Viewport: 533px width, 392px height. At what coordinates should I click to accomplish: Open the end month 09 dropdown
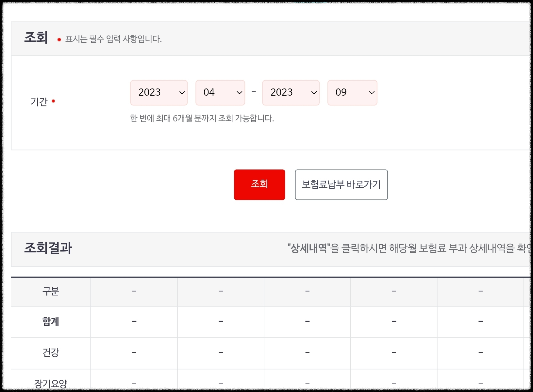click(352, 93)
